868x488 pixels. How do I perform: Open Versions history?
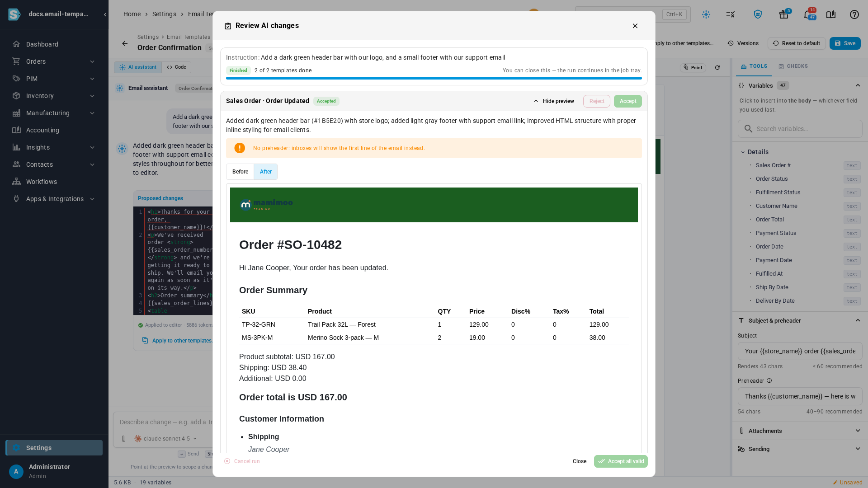point(743,43)
